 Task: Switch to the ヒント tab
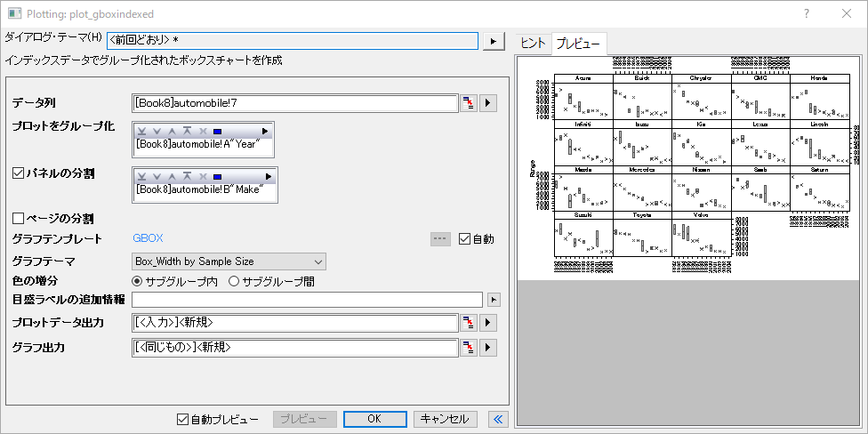click(x=534, y=44)
